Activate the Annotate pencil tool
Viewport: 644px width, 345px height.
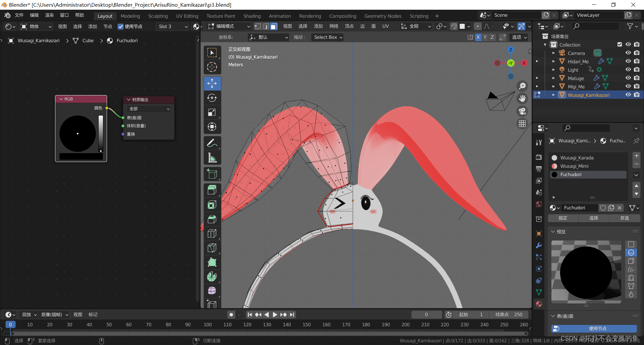tap(212, 143)
